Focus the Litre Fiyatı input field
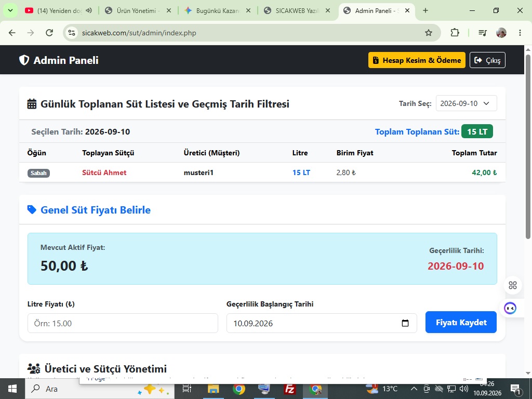 123,323
